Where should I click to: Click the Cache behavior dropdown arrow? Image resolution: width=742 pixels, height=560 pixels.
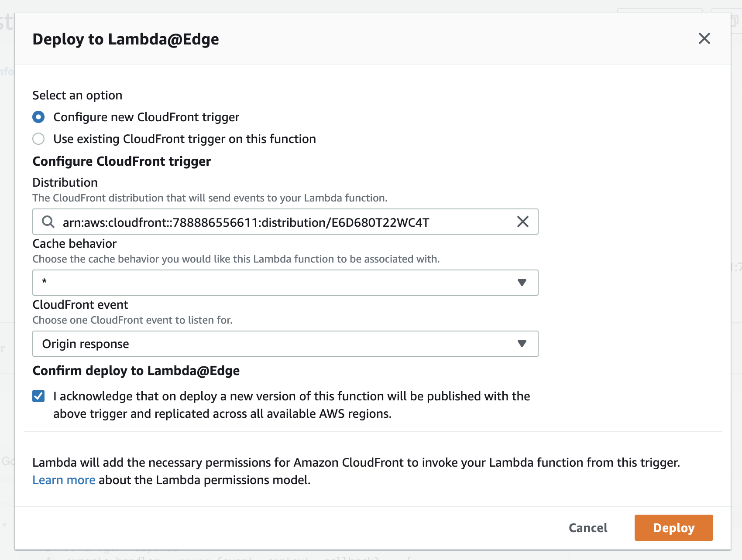coord(522,283)
